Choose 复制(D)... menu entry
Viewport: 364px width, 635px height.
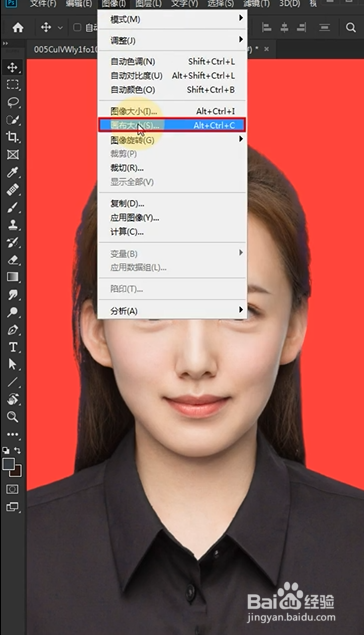pyautogui.click(x=172, y=203)
